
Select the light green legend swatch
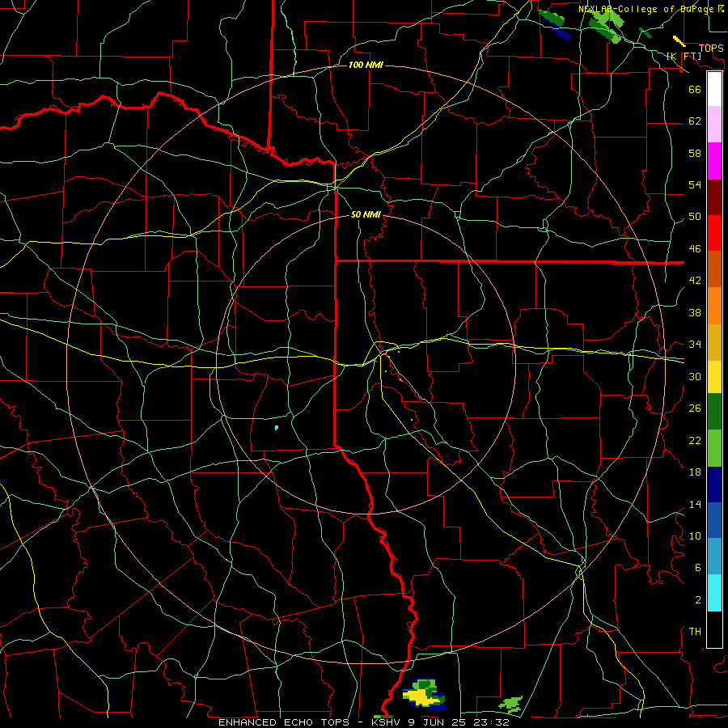point(714,448)
